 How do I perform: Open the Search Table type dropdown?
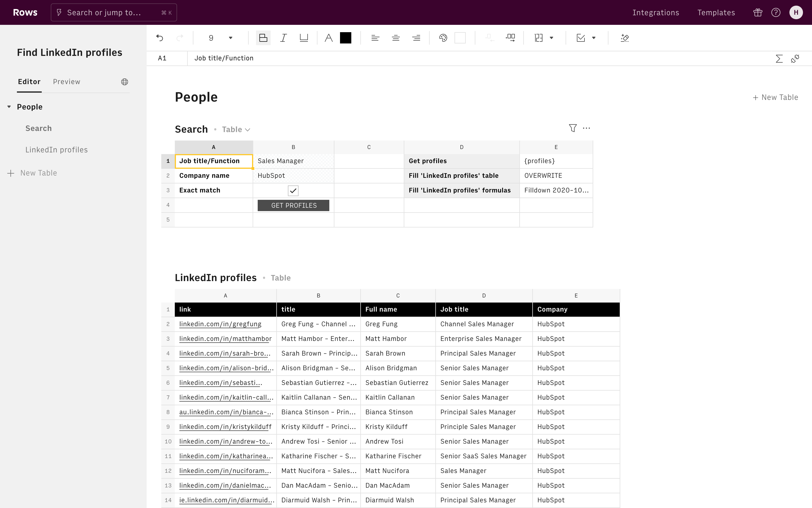236,130
